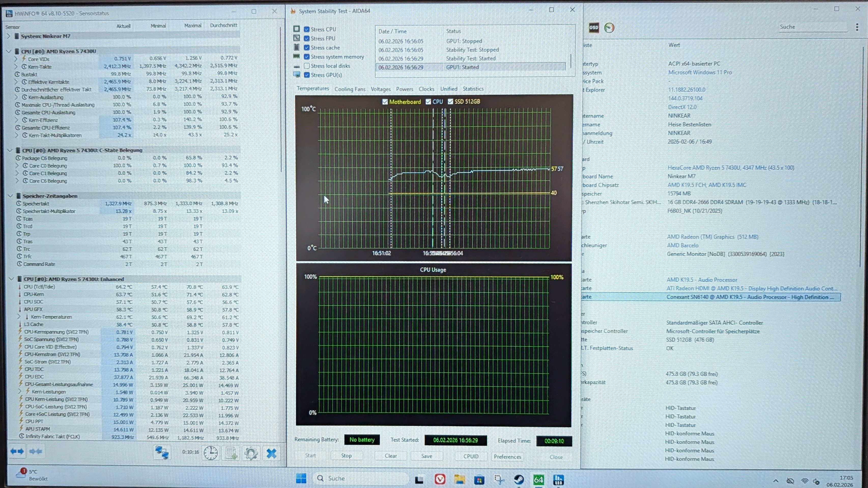Enable the Stress local disks checkbox
The image size is (868, 488).
pyautogui.click(x=307, y=66)
